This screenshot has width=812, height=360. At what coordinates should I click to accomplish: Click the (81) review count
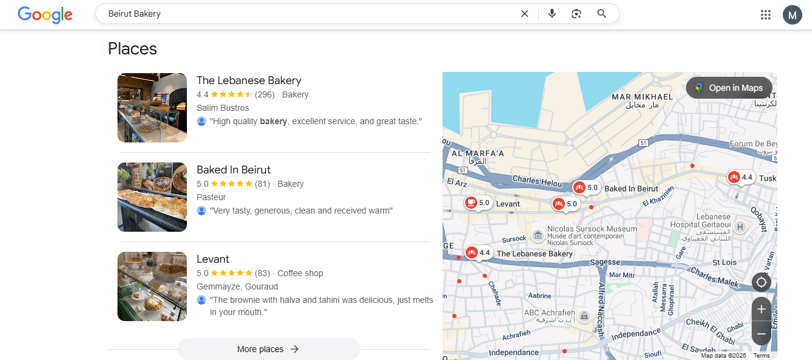(263, 184)
